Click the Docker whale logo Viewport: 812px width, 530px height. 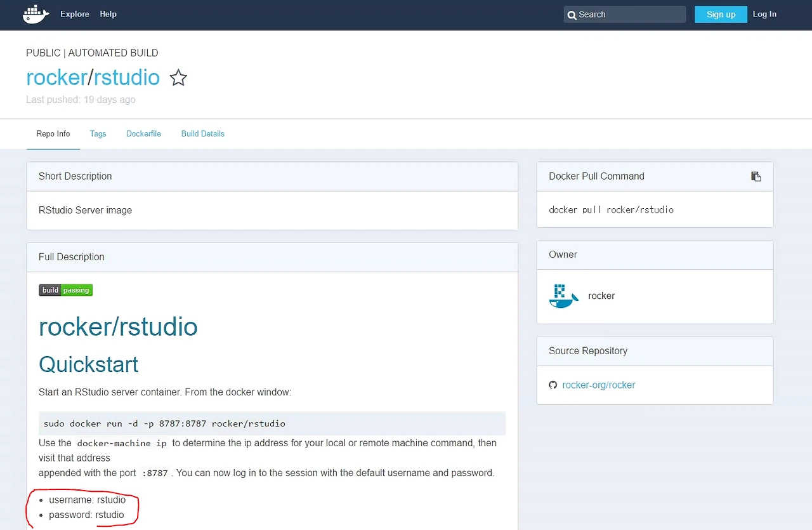tap(36, 14)
